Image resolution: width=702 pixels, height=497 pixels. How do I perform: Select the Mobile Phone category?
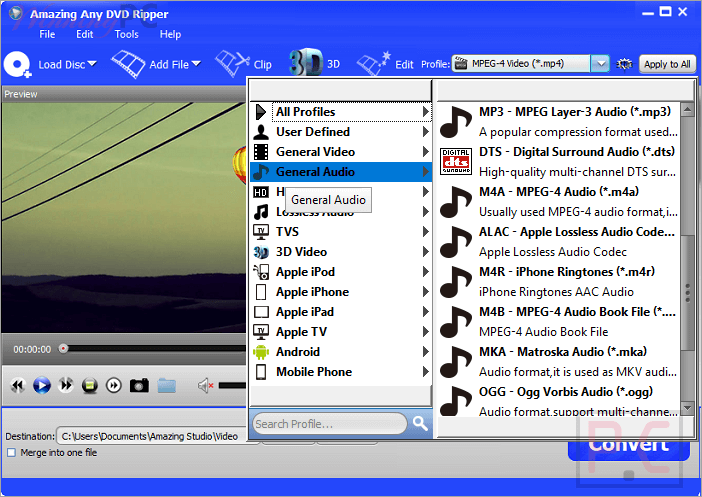tap(341, 372)
